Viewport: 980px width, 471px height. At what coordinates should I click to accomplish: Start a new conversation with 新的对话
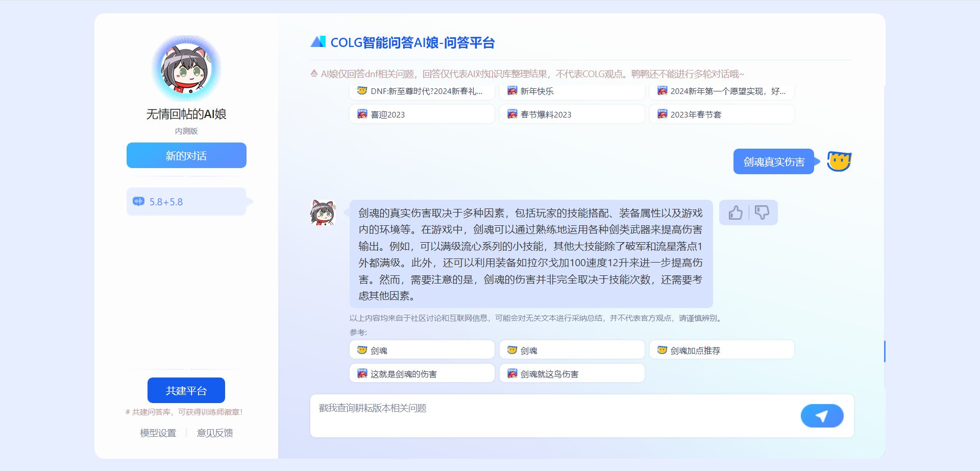pos(186,155)
